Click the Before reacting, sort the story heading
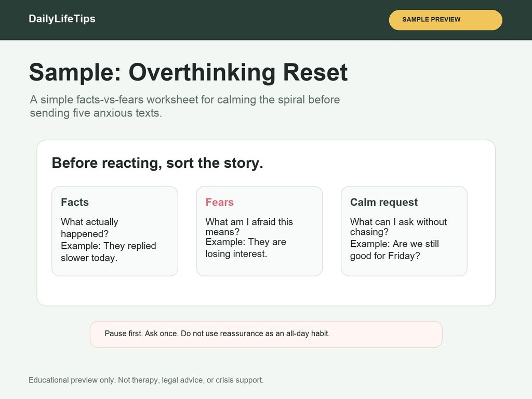The image size is (532, 399). 157,163
